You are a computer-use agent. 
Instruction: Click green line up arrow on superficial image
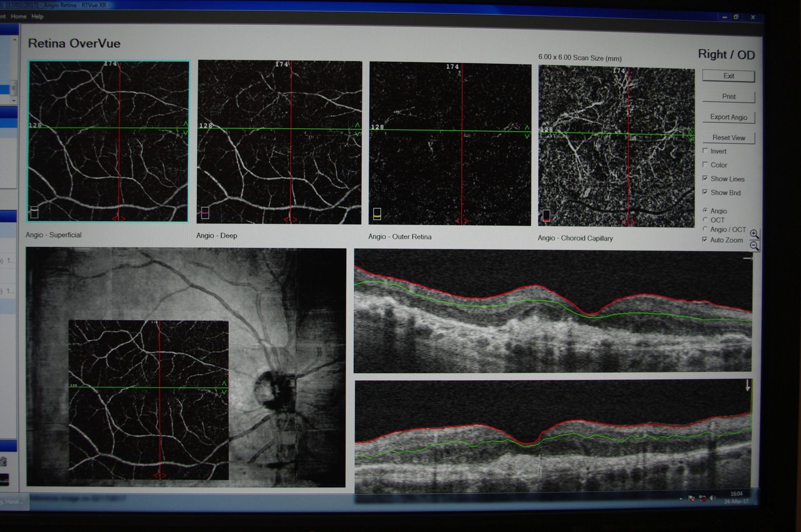pos(186,124)
